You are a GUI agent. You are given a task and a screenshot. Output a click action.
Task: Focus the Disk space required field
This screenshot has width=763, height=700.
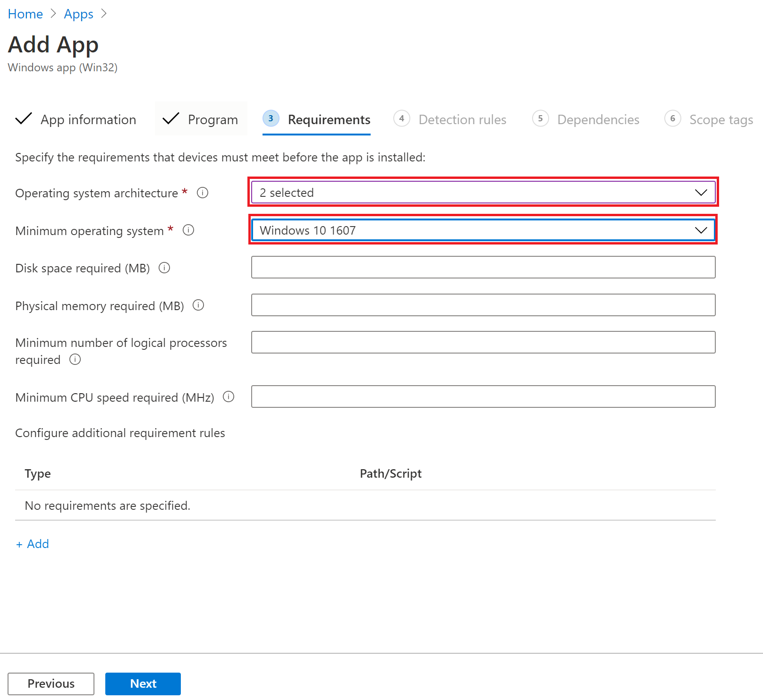[483, 267]
